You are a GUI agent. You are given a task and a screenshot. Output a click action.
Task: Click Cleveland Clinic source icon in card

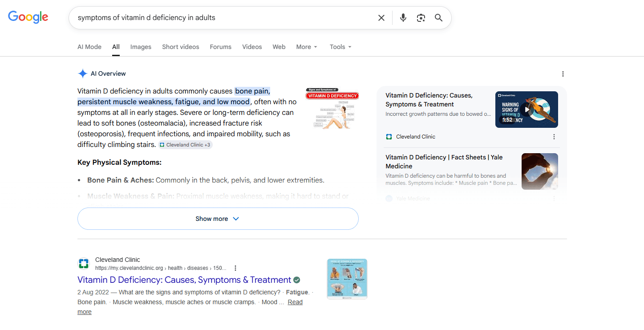pyautogui.click(x=389, y=137)
